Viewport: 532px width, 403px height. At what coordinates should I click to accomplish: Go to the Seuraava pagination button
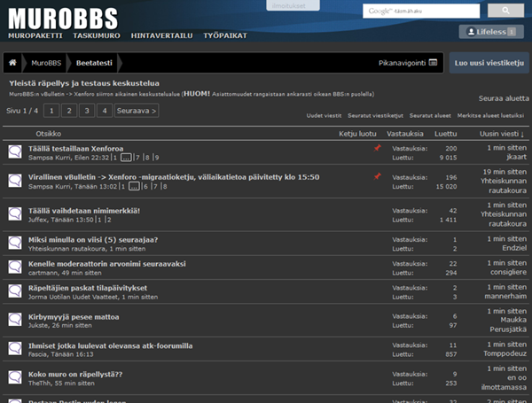(137, 111)
